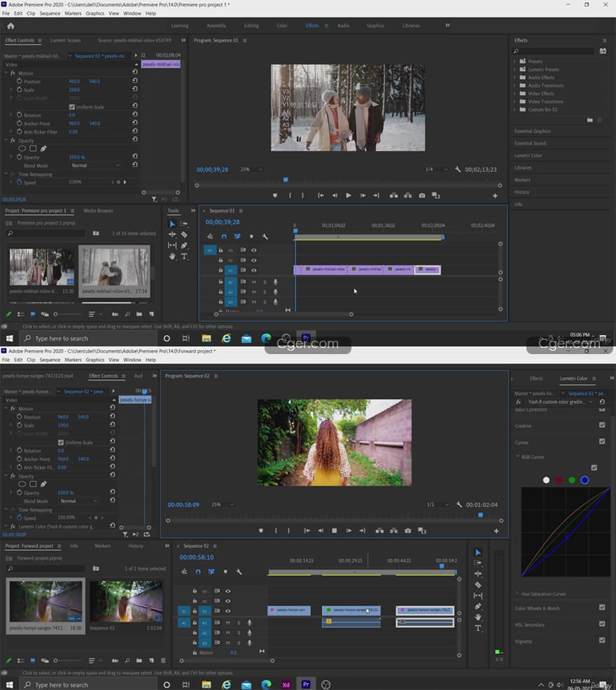Choose the Hand tool in Premiere pro project 1 window

172,256
